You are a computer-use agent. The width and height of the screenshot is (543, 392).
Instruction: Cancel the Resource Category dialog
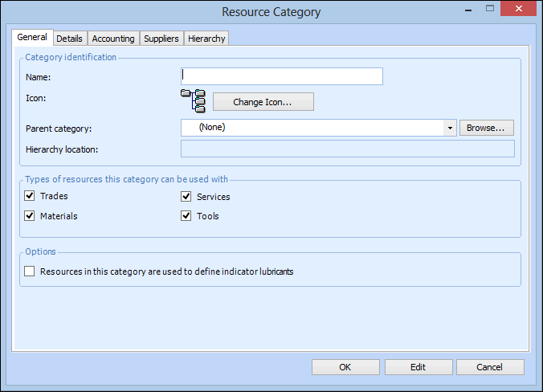[x=489, y=367]
